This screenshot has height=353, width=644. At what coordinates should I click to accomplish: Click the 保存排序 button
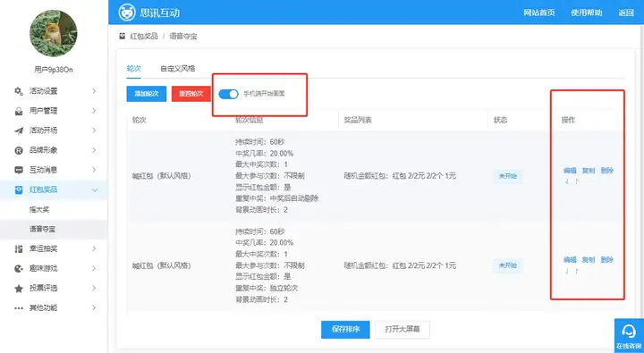click(345, 329)
